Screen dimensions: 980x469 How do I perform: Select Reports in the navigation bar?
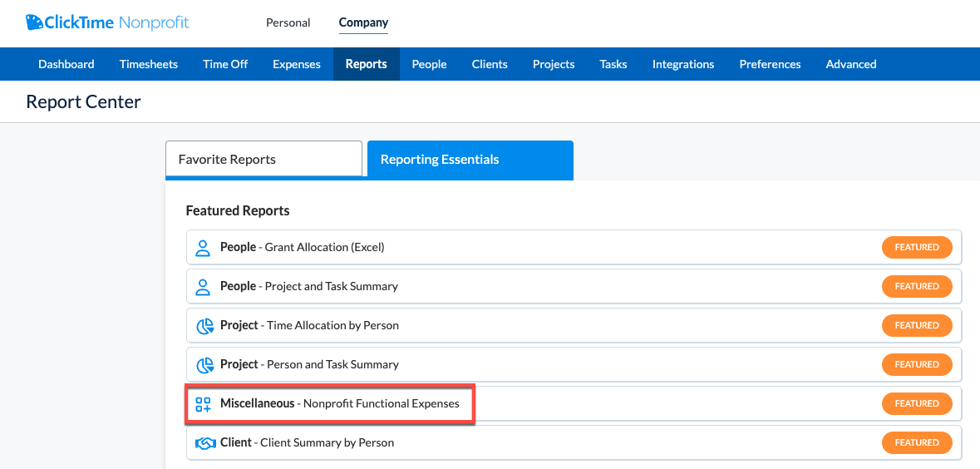coord(367,64)
